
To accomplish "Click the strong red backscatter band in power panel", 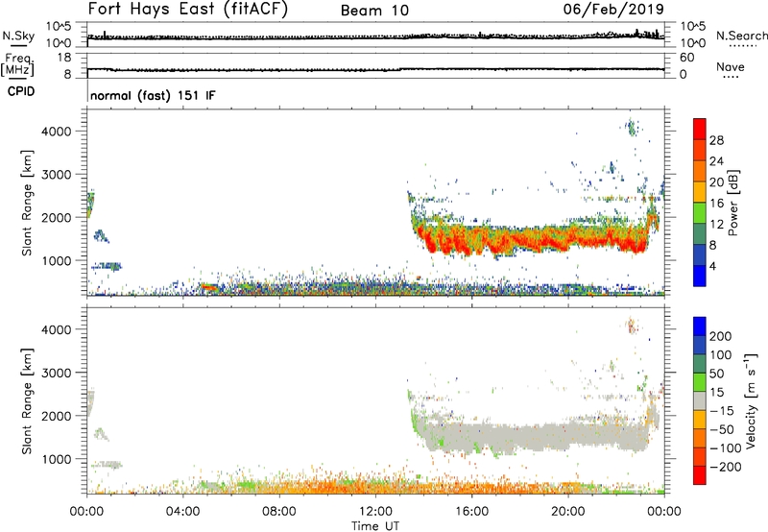I will (x=534, y=240).
